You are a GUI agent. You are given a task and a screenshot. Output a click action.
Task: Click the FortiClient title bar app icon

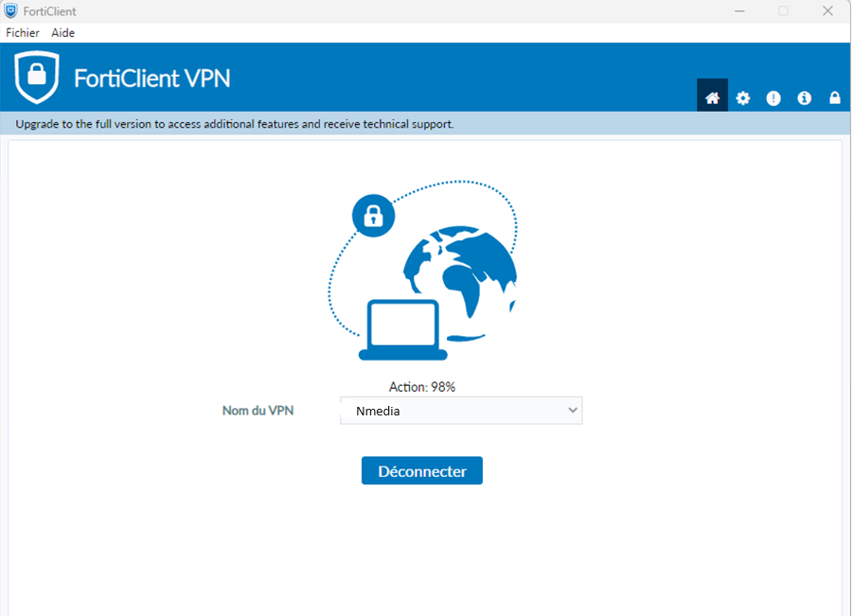pyautogui.click(x=10, y=10)
